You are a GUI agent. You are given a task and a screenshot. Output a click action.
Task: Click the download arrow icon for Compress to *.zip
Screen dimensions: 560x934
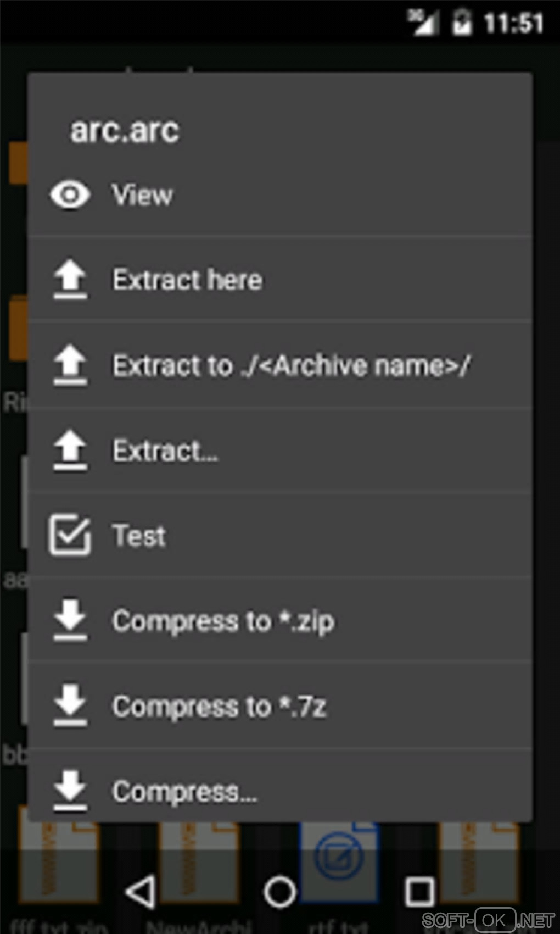(x=70, y=621)
